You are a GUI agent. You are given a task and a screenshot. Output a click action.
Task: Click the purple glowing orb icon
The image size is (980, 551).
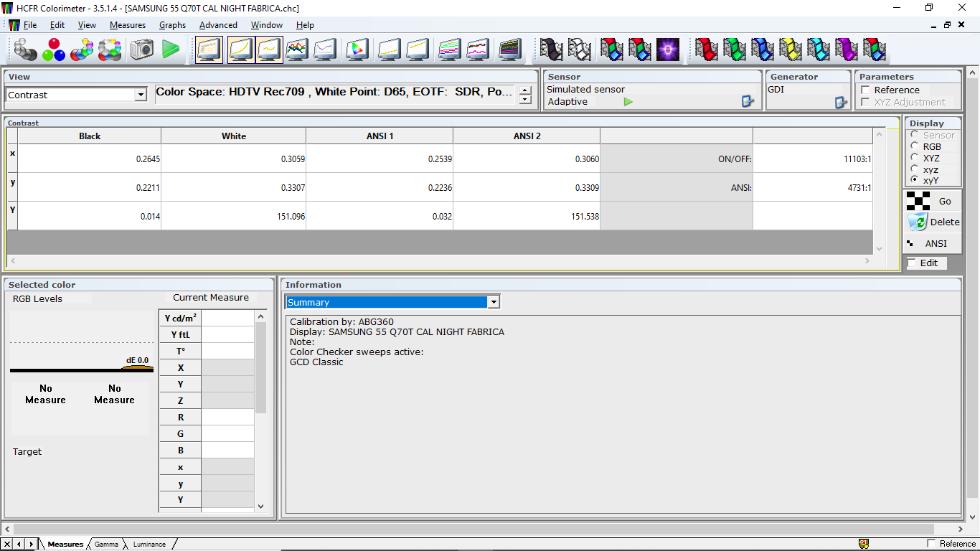coord(668,50)
